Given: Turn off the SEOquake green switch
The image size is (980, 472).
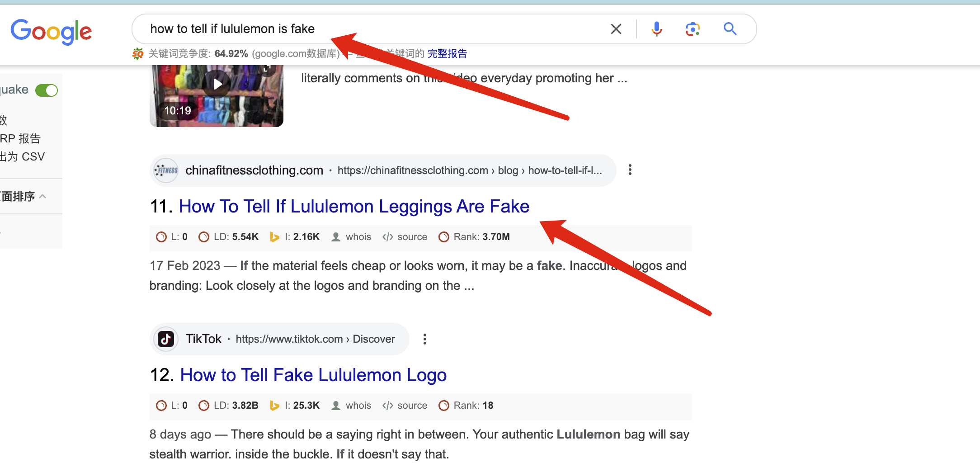Looking at the screenshot, I should point(47,90).
